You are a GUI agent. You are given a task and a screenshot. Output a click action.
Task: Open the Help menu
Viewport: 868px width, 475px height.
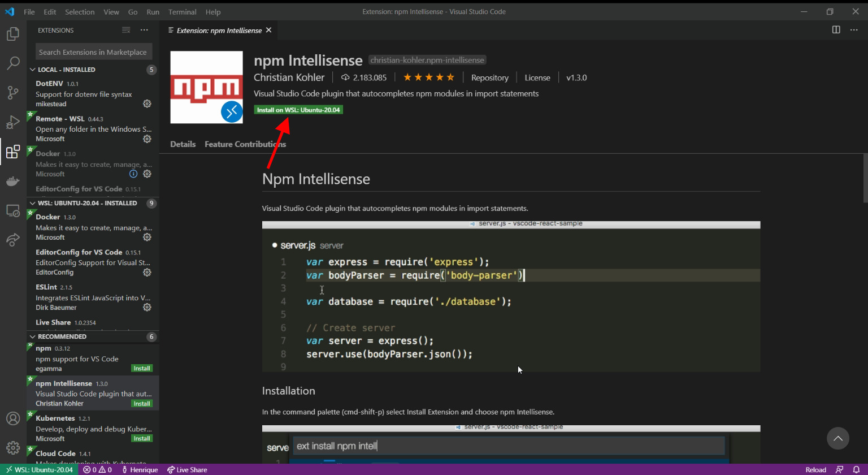tap(213, 12)
